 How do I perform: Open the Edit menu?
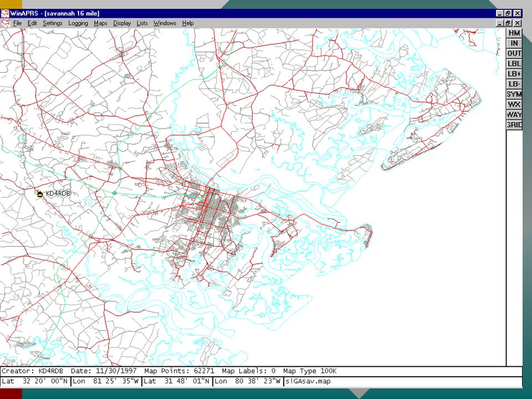tap(32, 23)
